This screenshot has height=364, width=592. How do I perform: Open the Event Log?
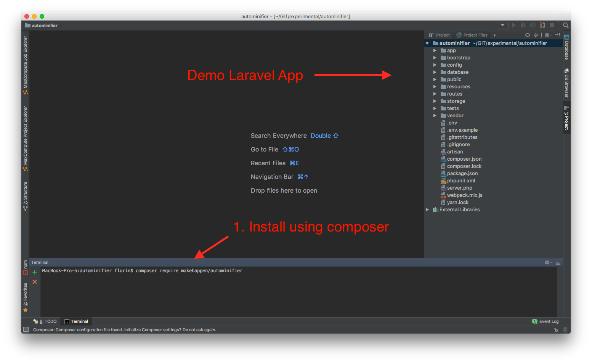[545, 322]
